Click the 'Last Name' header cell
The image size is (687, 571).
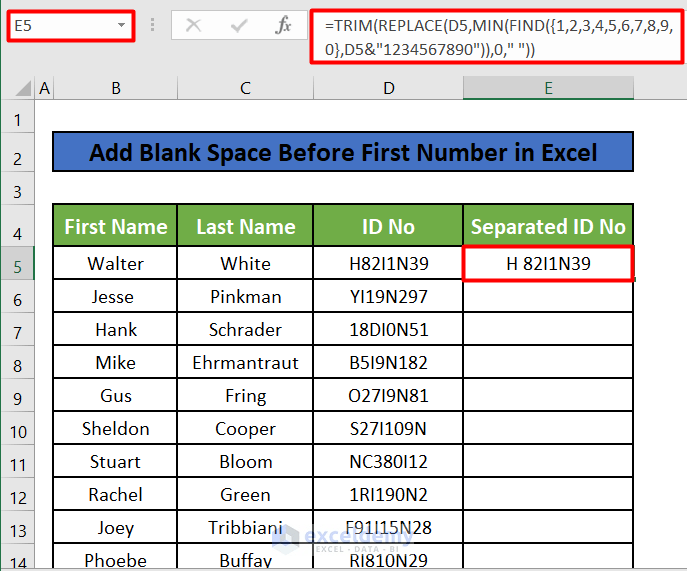pyautogui.click(x=245, y=226)
